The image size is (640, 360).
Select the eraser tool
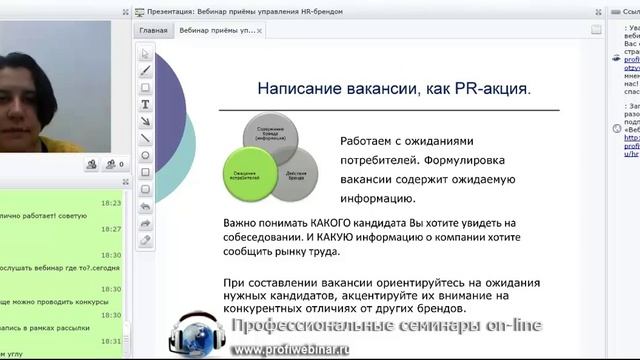point(145,240)
